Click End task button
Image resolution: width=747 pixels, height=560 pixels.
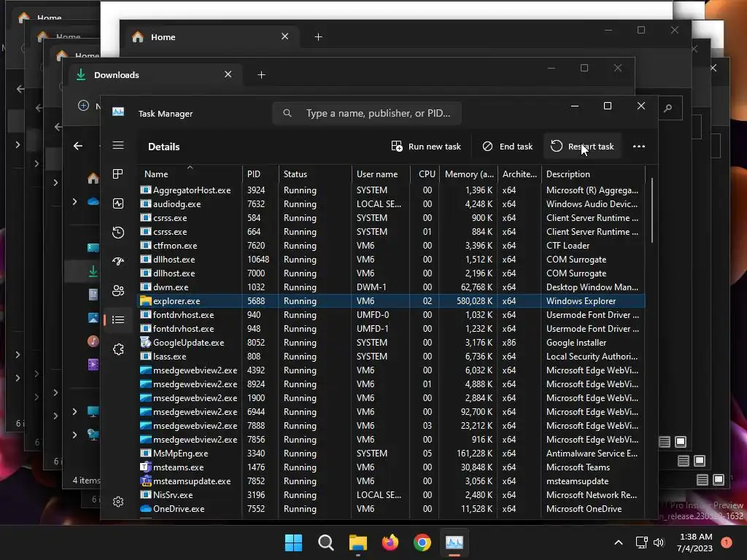click(508, 146)
